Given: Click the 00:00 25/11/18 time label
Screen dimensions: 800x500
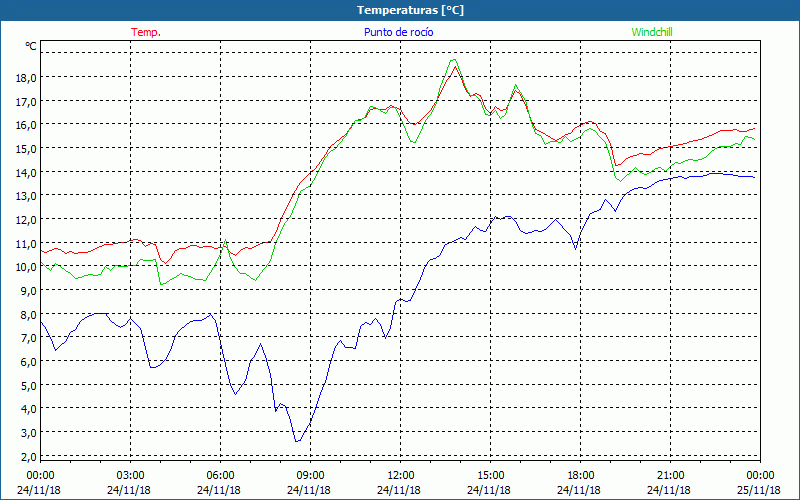Looking at the screenshot, I should (759, 483).
